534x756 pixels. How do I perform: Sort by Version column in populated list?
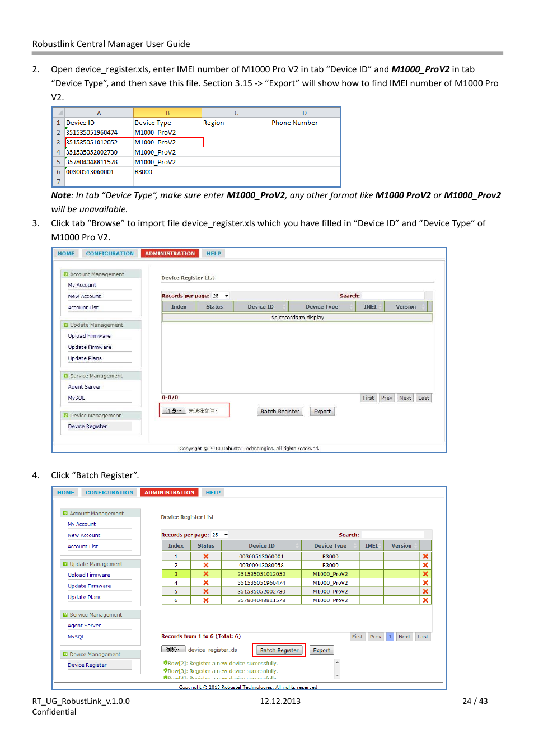402,545
